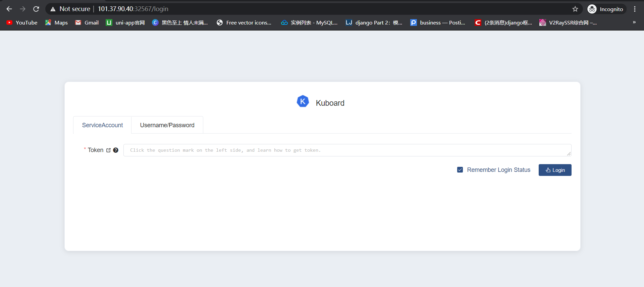Open the YouTube bookmark
Image resolution: width=644 pixels, height=287 pixels.
pyautogui.click(x=22, y=22)
